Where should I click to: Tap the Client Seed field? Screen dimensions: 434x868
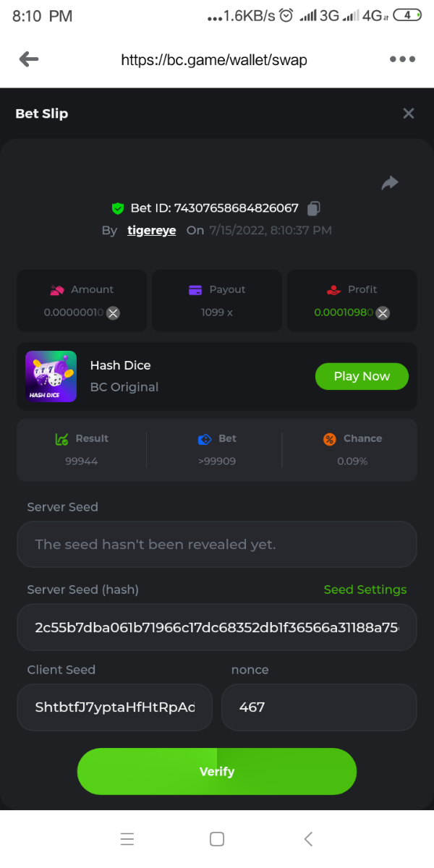tap(114, 707)
